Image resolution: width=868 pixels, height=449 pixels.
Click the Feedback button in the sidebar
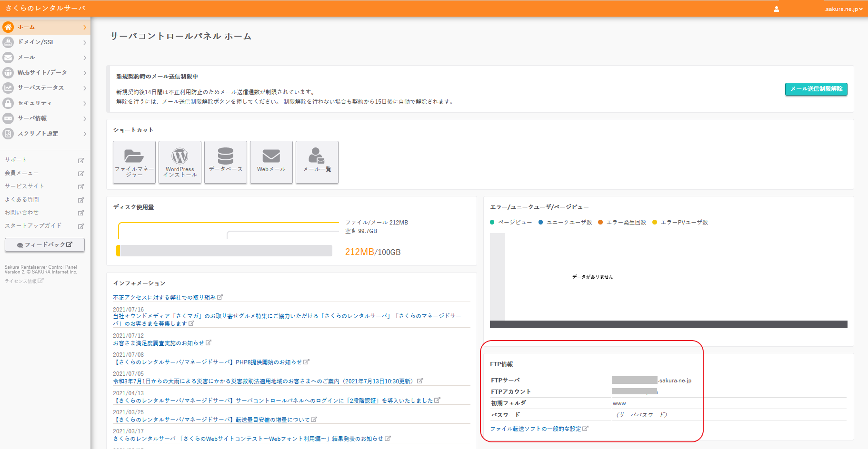45,244
